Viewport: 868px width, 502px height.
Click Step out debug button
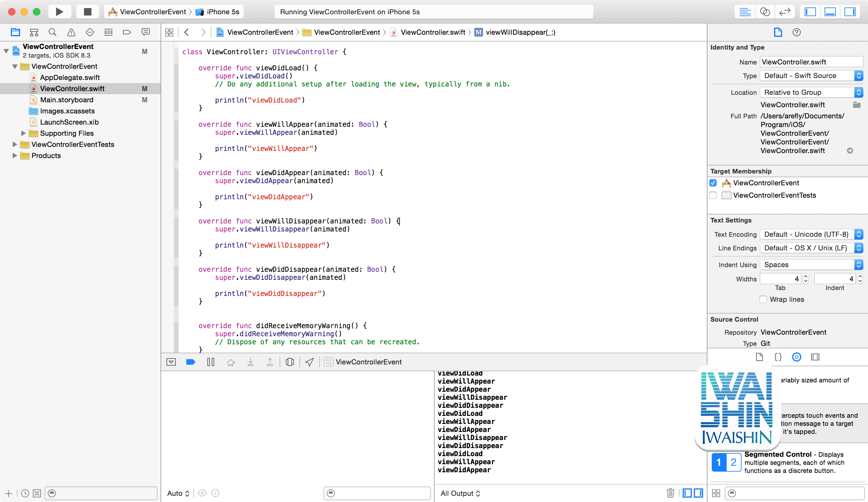[x=270, y=362]
